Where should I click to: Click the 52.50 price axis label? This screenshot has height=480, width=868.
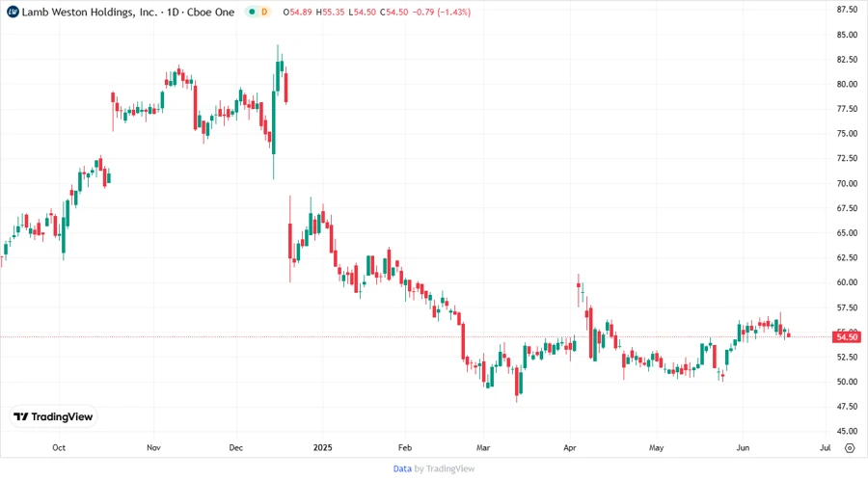847,357
